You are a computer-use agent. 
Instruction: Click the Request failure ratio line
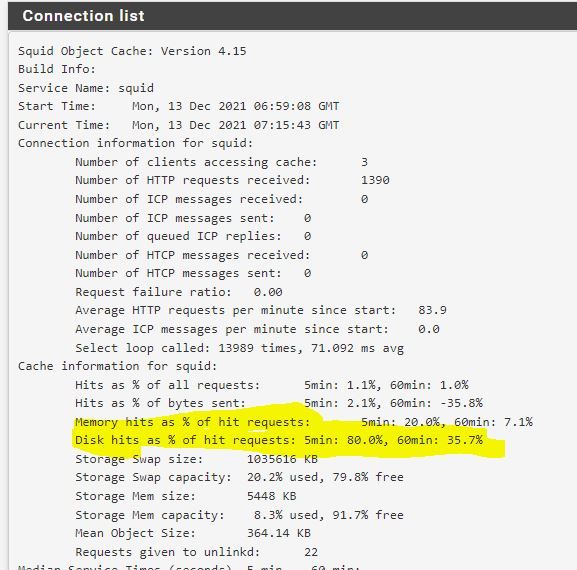tap(178, 292)
